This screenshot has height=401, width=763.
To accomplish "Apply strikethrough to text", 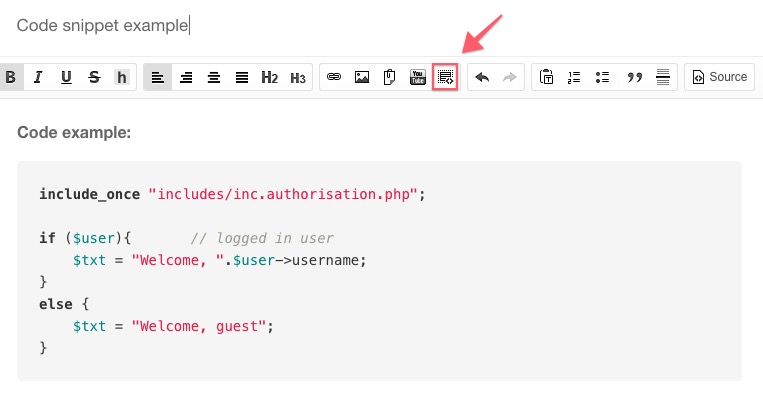I will point(94,77).
